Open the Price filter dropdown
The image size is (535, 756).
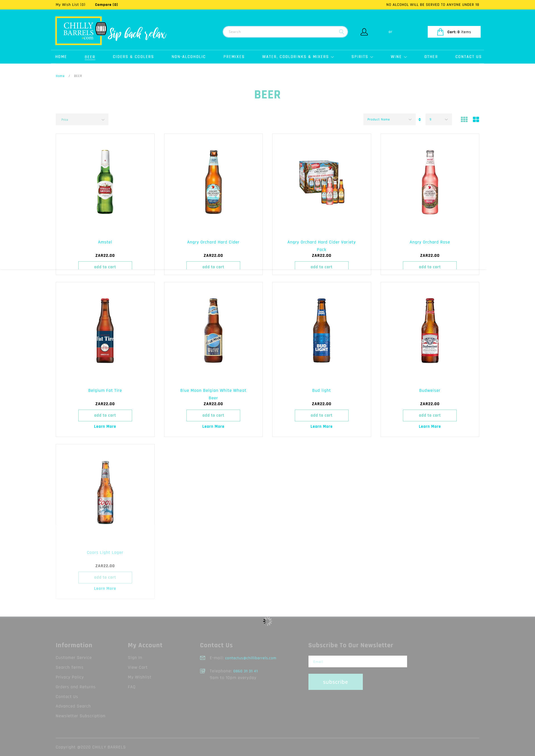pyautogui.click(x=82, y=120)
